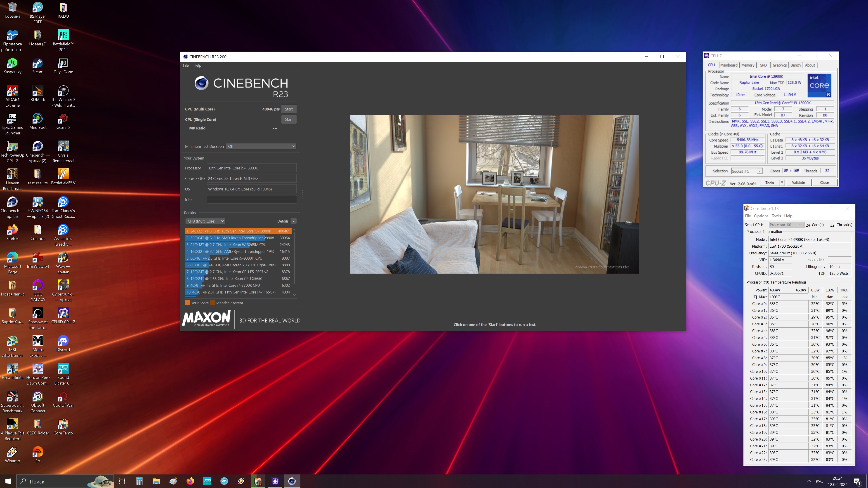Expand the CPU-Z Tools dropdown arrow

tap(782, 183)
